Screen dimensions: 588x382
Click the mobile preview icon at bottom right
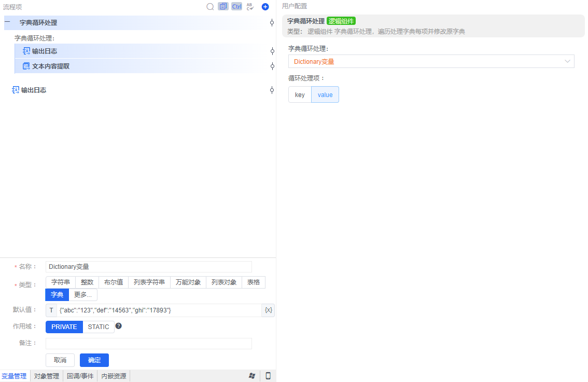tap(268, 375)
